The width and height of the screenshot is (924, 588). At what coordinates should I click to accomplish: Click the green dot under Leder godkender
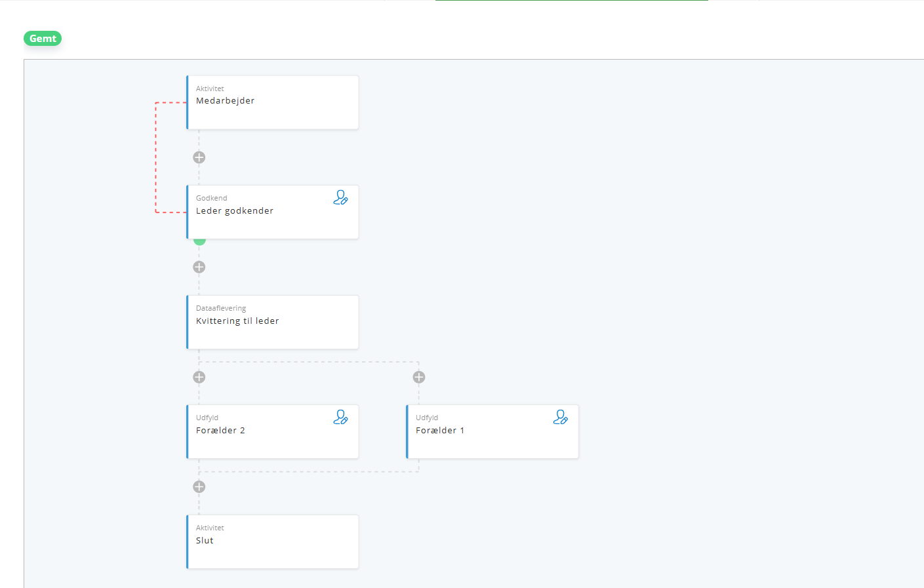click(199, 242)
